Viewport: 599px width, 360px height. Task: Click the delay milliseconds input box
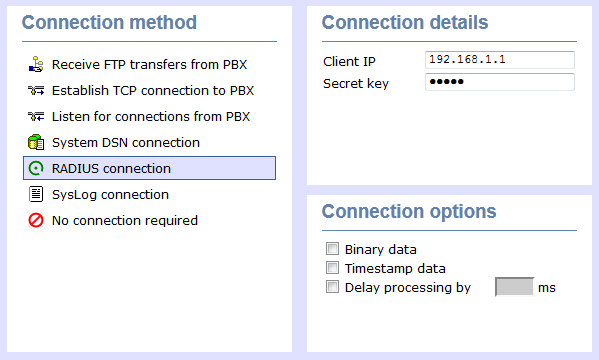click(514, 287)
